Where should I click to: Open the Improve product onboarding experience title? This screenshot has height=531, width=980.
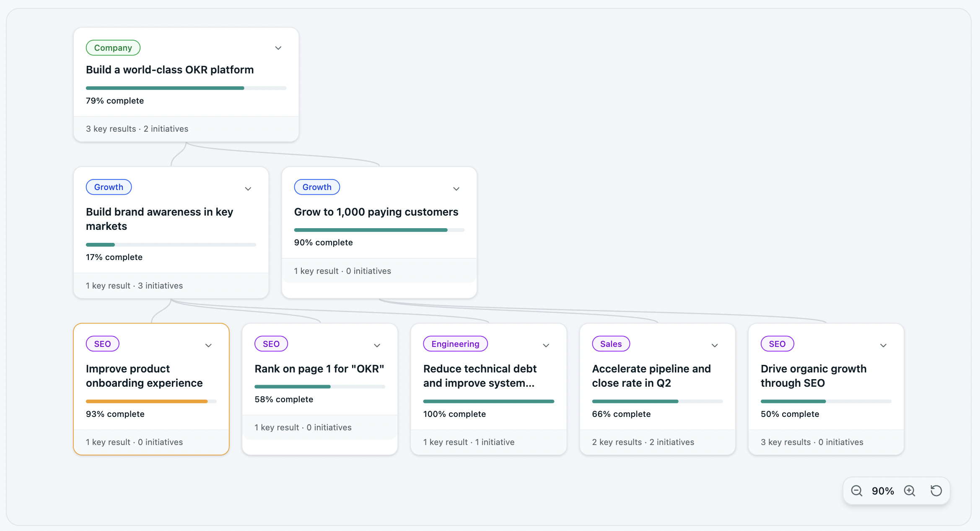click(x=144, y=376)
